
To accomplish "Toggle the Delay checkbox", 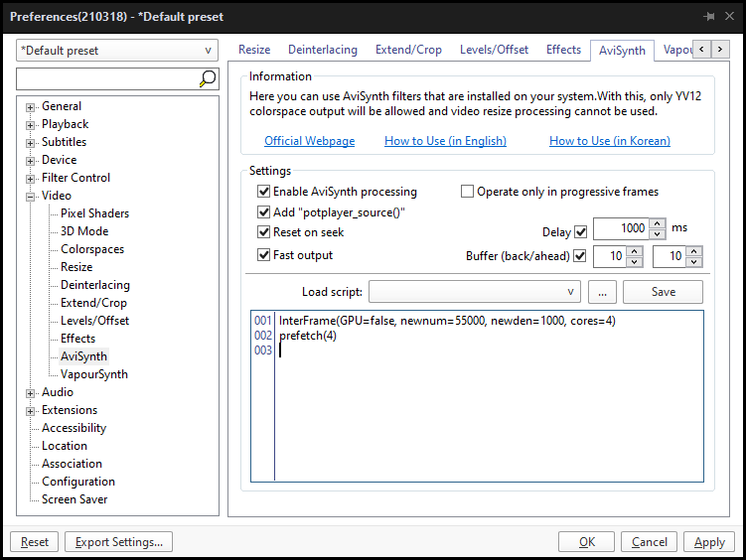I will click(x=580, y=232).
